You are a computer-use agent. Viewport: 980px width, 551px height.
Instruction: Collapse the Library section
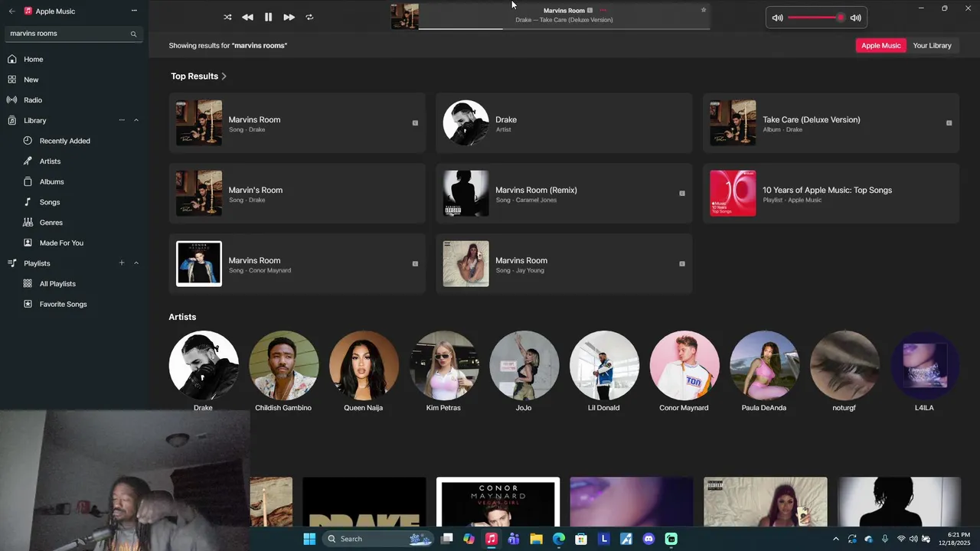[136, 120]
